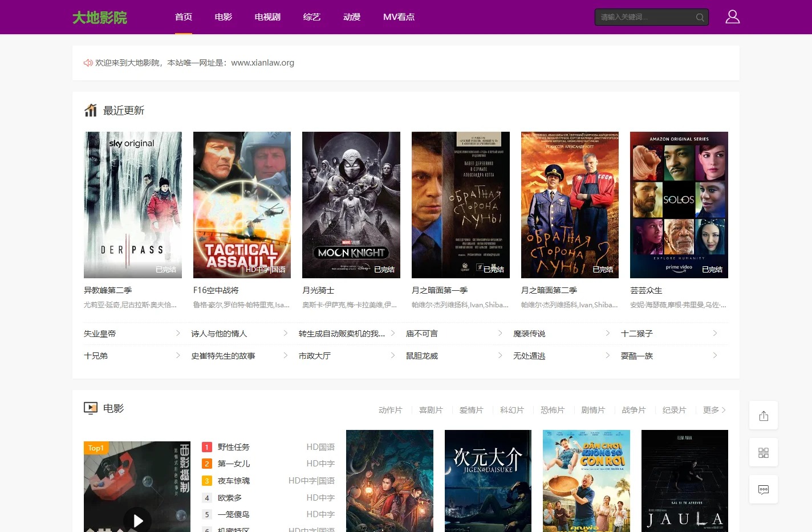The width and height of the screenshot is (812, 532).
Task: Open the 月之暗面第一季 title link
Action: pyautogui.click(x=440, y=290)
